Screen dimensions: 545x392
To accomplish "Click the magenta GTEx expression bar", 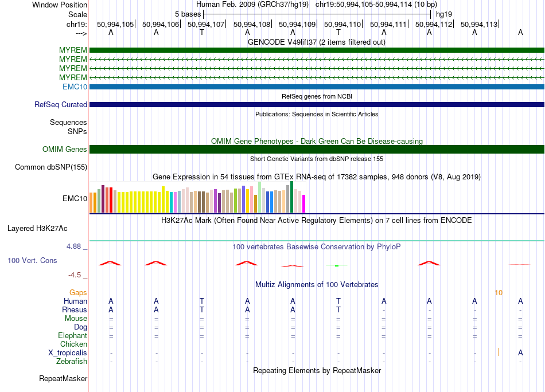I will pos(304,204).
